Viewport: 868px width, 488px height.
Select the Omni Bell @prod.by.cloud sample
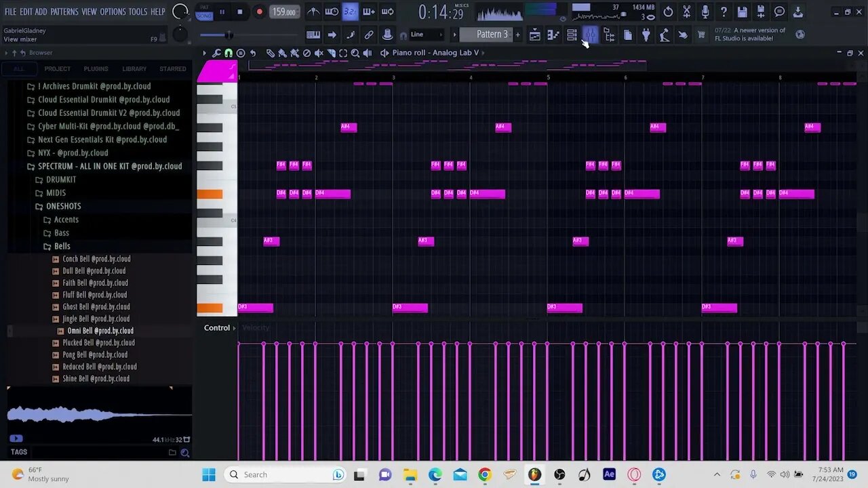click(x=100, y=331)
